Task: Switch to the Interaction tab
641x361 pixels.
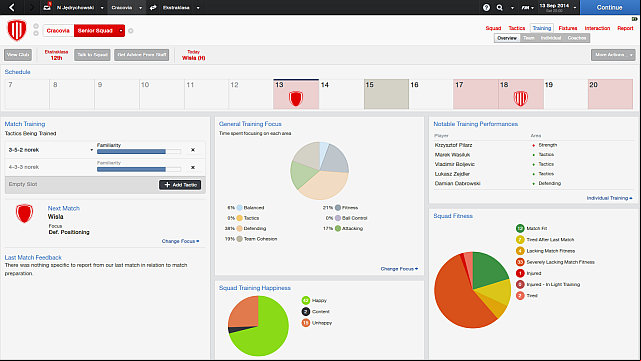Action: 597,28
